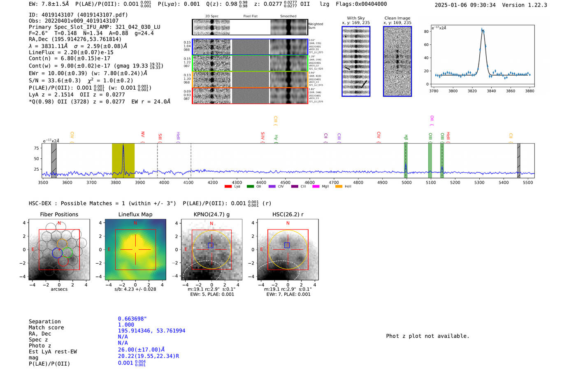Screen dimensions: 576x392
Task: Click the Est LyA rest-EW value 26.00(±17.00)Å
Action: [x=141, y=350]
